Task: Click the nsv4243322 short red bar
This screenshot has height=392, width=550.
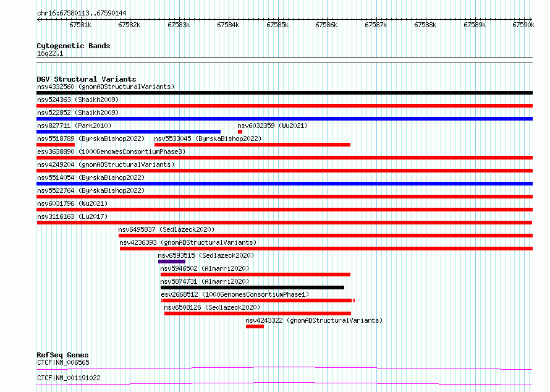Action: coord(255,326)
